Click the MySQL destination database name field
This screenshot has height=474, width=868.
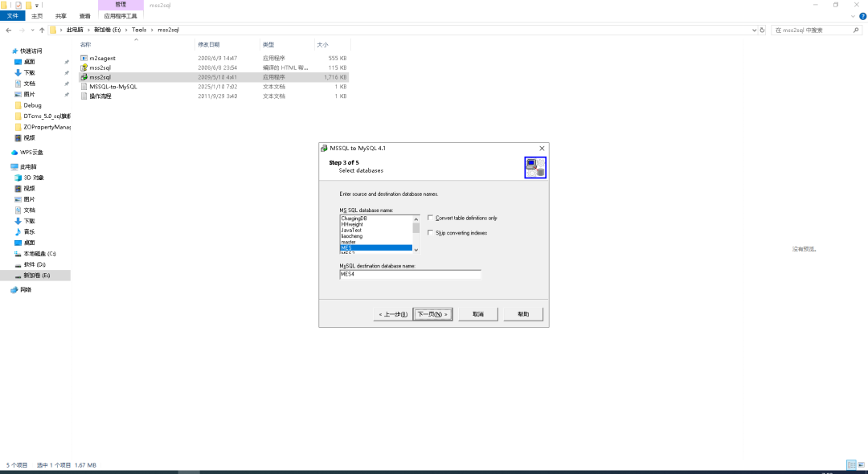tap(410, 274)
